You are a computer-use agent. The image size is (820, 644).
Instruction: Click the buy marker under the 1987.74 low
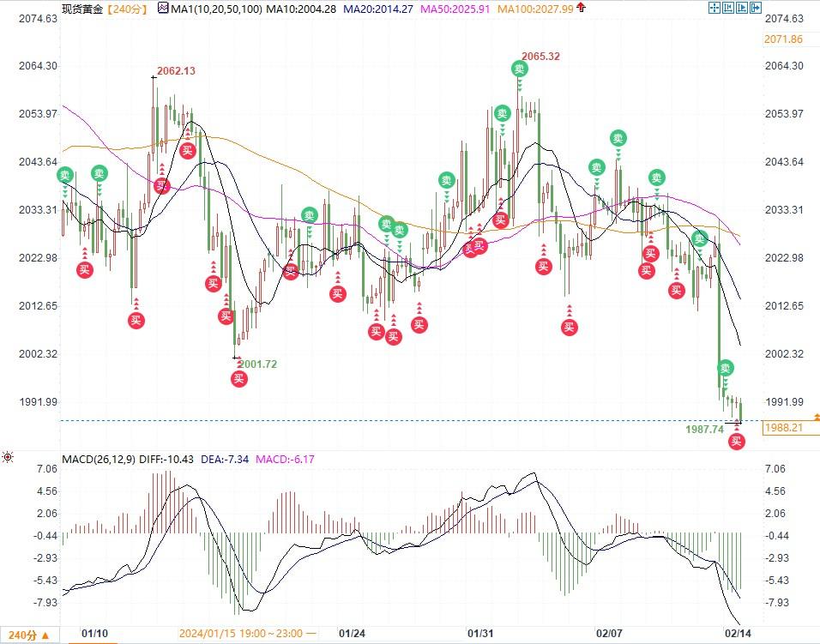pos(736,441)
